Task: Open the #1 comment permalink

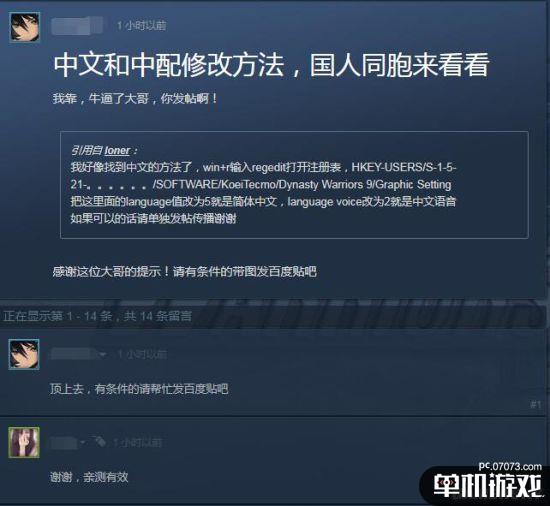Action: pyautogui.click(x=536, y=405)
